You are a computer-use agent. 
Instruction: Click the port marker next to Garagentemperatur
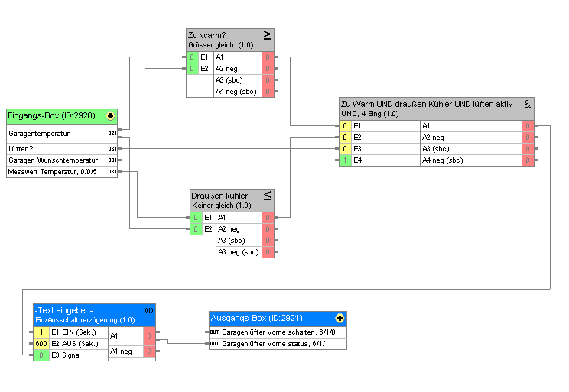tap(112, 134)
